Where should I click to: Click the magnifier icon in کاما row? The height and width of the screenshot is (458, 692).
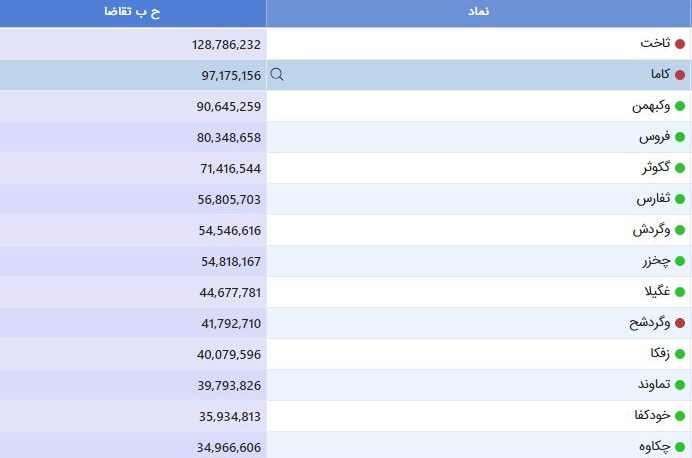pyautogui.click(x=277, y=74)
